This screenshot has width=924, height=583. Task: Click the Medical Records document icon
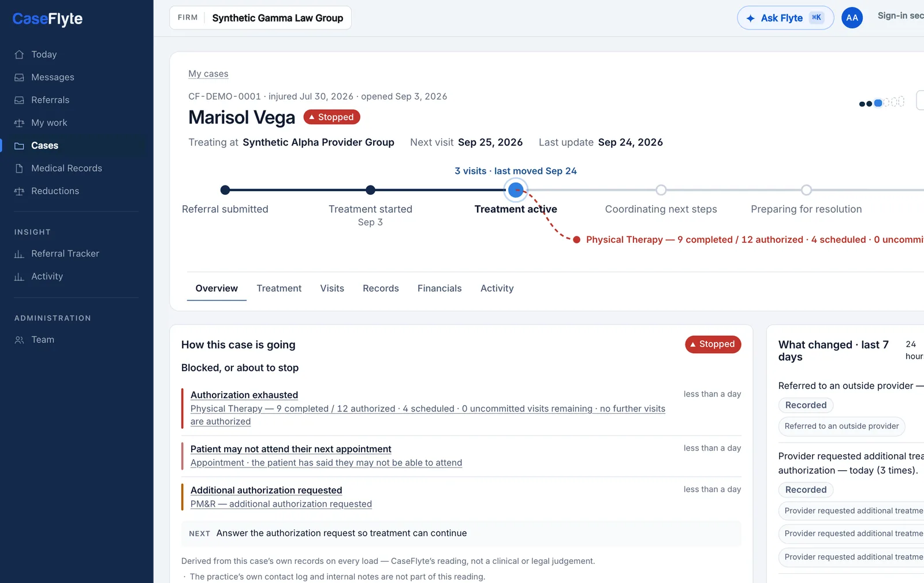tap(19, 168)
